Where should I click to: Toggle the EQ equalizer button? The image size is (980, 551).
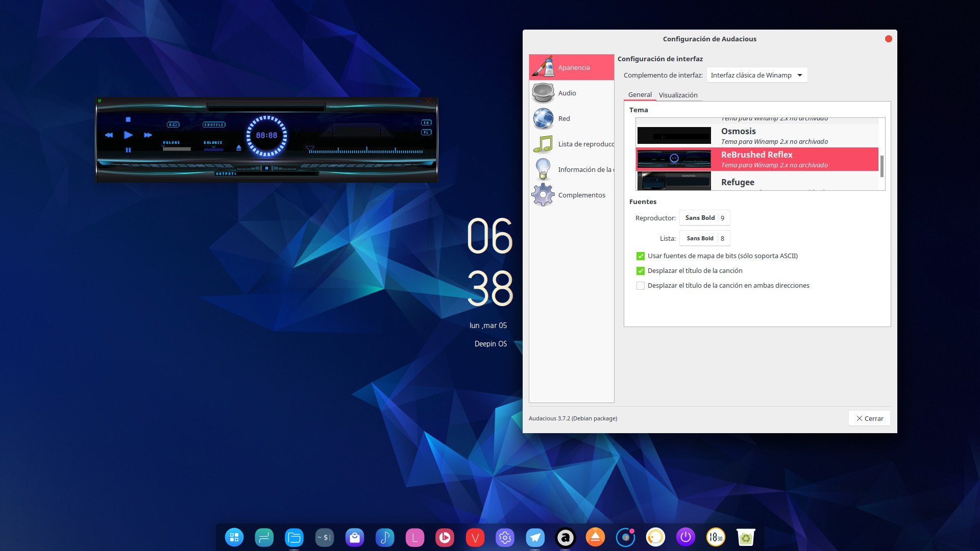(426, 122)
